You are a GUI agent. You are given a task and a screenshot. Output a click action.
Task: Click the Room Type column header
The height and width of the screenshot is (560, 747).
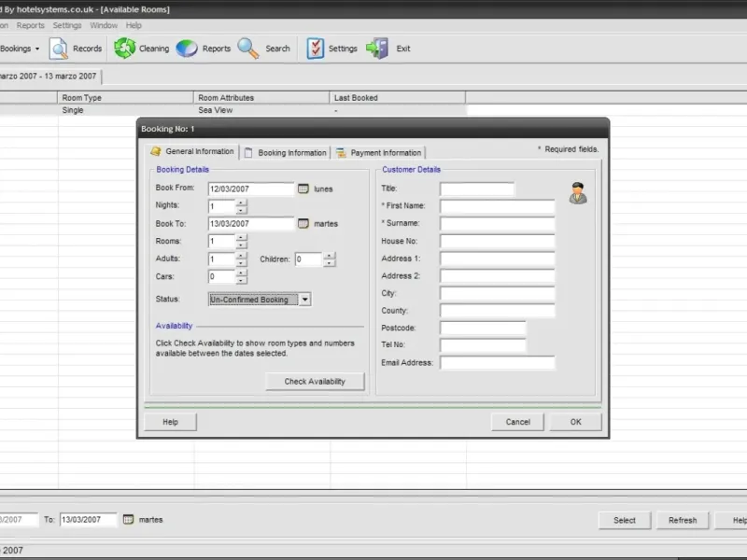(125, 98)
